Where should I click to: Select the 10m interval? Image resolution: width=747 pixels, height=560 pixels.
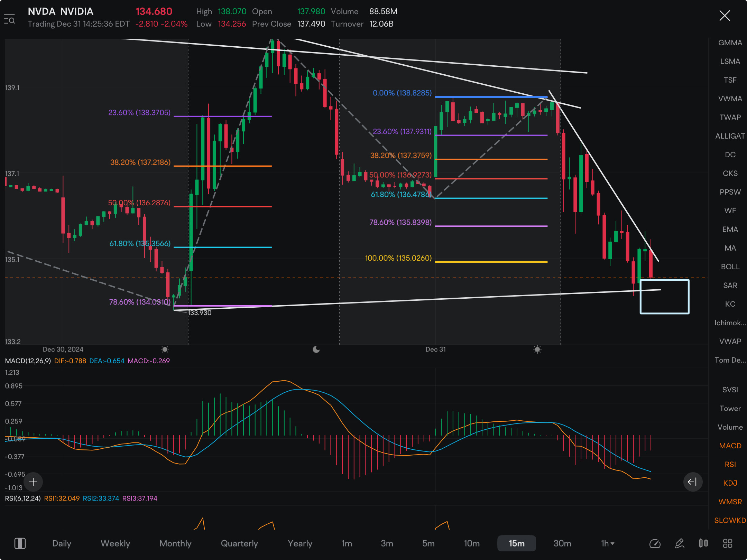472,543
